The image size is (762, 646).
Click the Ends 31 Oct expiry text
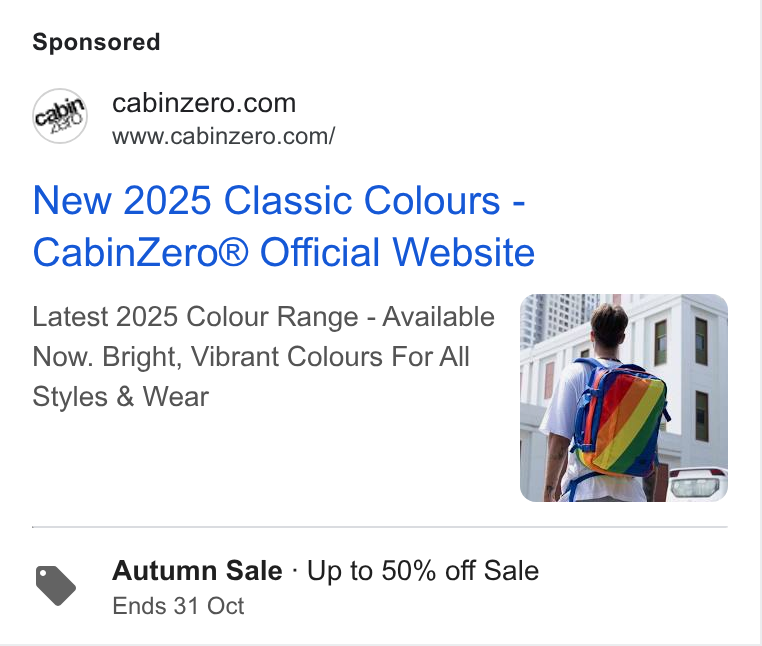point(178,606)
